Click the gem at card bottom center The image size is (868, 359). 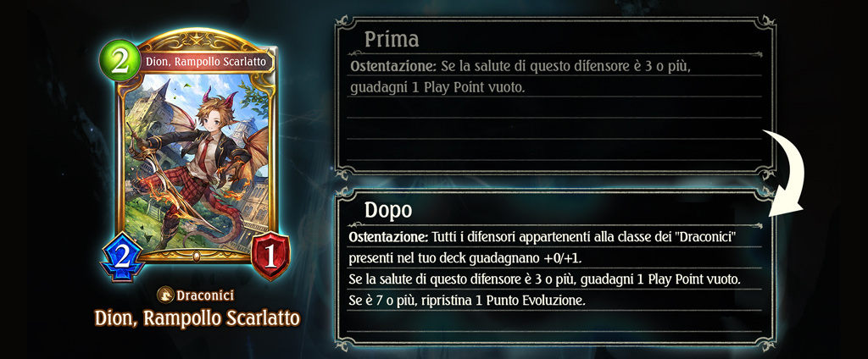coord(197,257)
